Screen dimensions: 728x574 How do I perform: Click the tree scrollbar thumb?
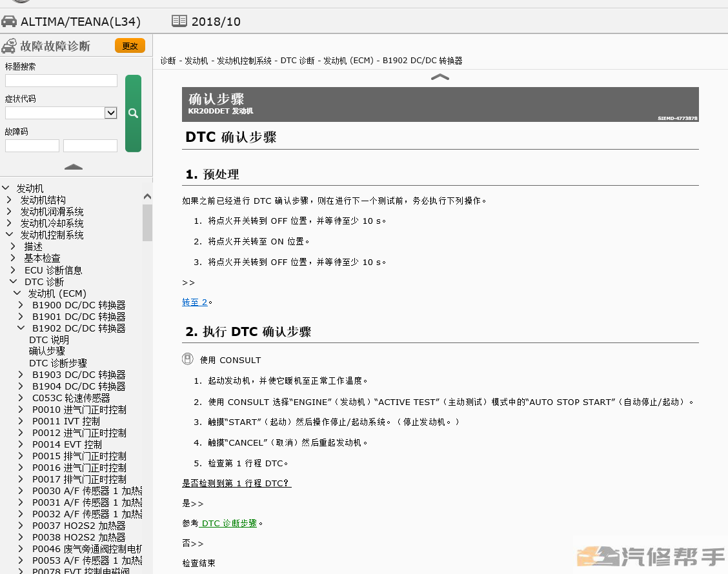(x=147, y=223)
